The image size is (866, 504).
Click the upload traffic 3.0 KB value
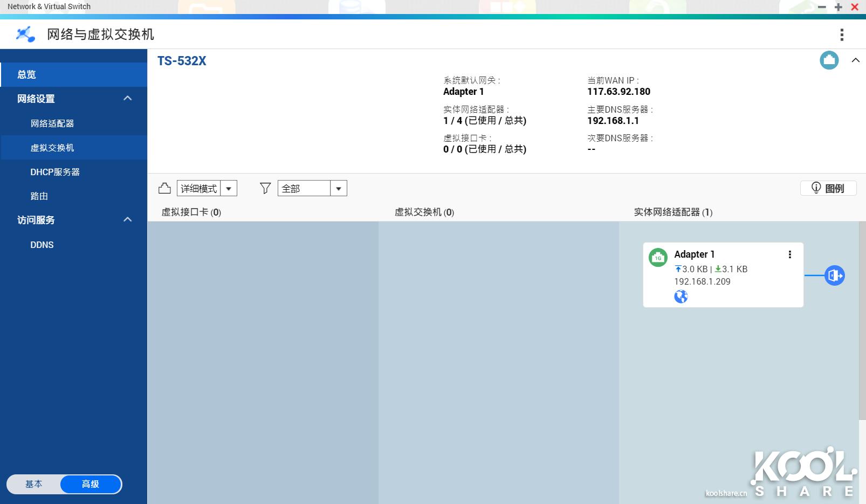tap(695, 269)
